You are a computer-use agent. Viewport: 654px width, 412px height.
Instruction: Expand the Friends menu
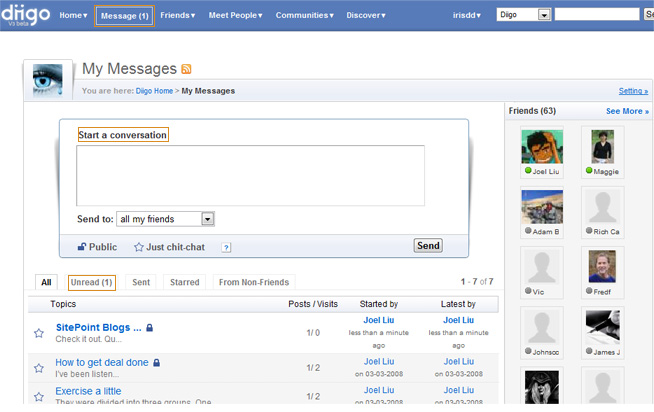coord(178,15)
